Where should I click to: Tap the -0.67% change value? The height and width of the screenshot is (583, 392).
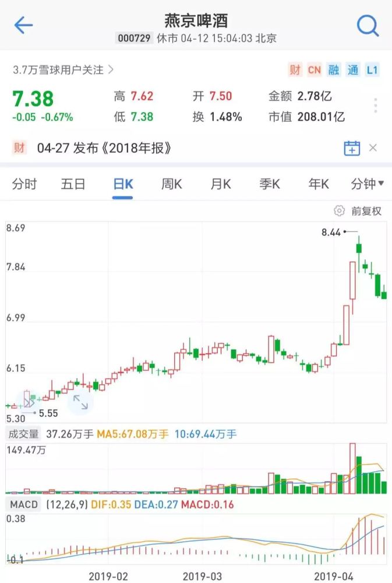coord(57,117)
